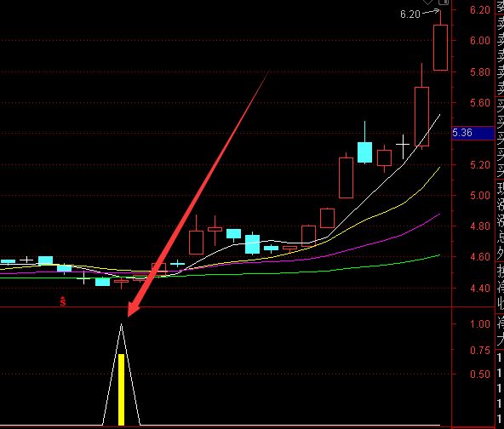Screen dimensions: 504x429
Task: Click the red dollar sign marker below candles
Action: (x=63, y=301)
